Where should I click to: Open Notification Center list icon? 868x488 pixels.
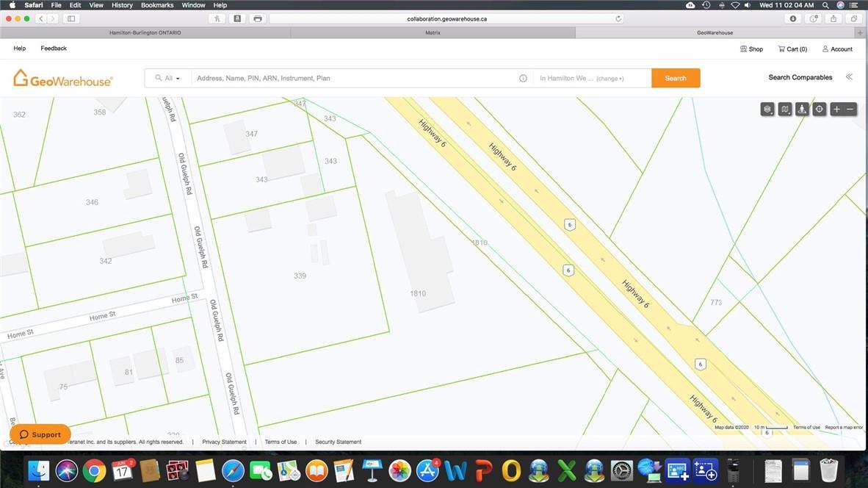(x=854, y=5)
